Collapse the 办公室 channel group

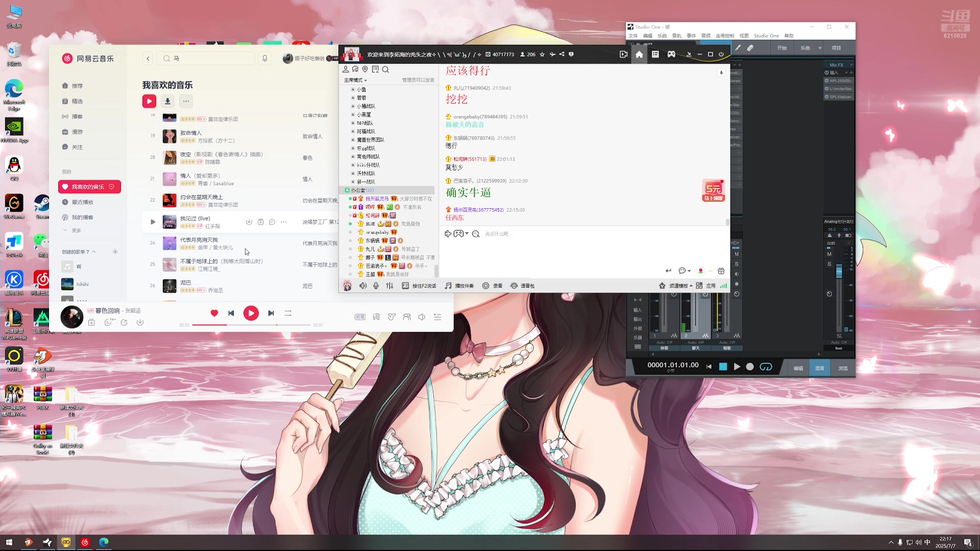[x=347, y=190]
